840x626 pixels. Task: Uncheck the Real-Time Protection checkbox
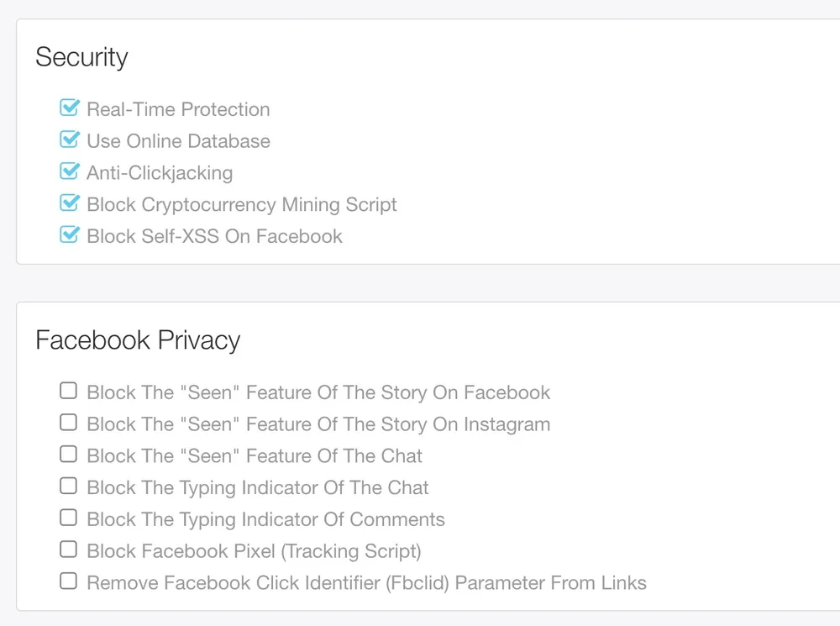click(x=69, y=108)
